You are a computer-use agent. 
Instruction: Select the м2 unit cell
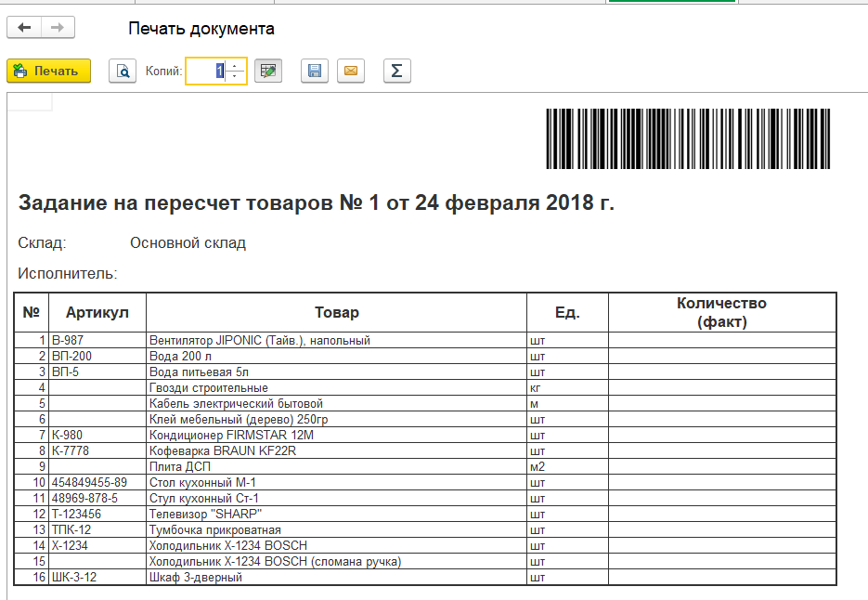567,466
